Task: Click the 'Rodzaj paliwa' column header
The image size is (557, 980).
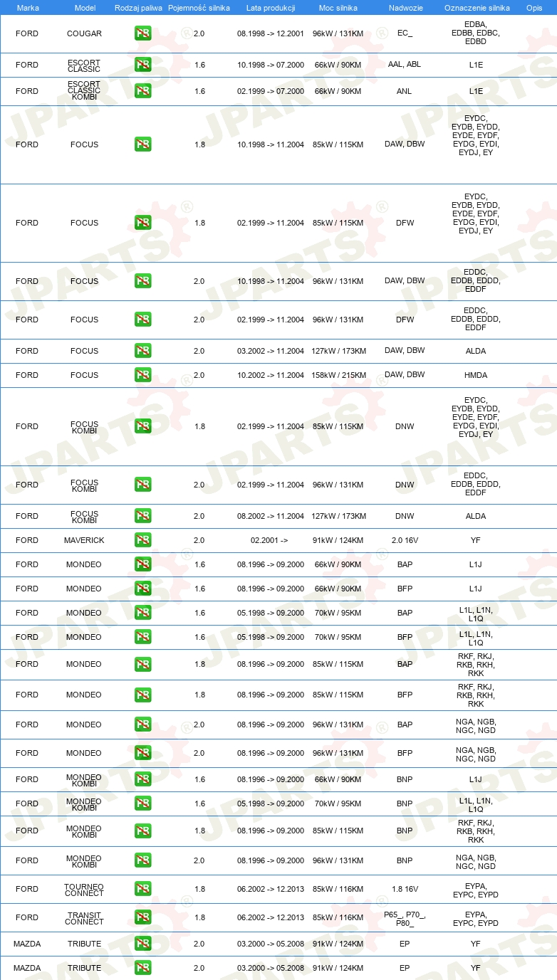Action: click(x=138, y=7)
